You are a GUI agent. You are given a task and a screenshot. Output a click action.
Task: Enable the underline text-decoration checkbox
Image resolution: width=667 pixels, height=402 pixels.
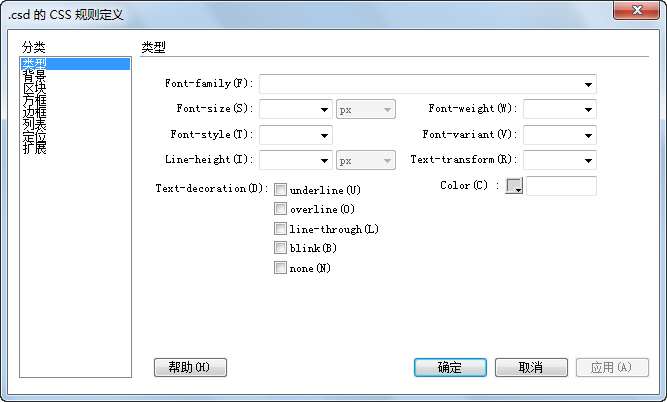281,189
